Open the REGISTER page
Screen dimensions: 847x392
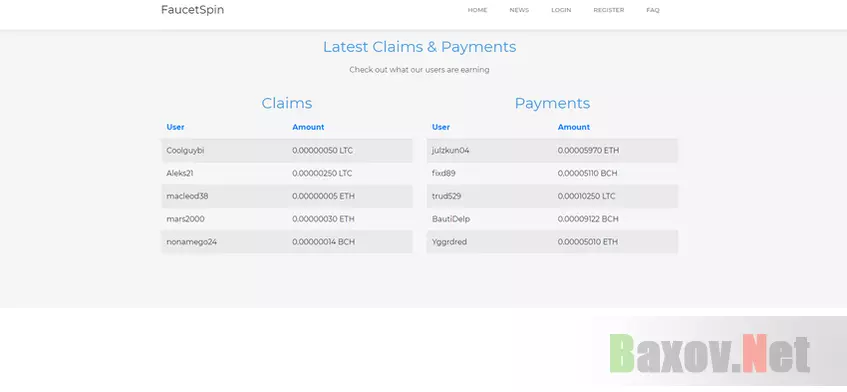pos(609,10)
